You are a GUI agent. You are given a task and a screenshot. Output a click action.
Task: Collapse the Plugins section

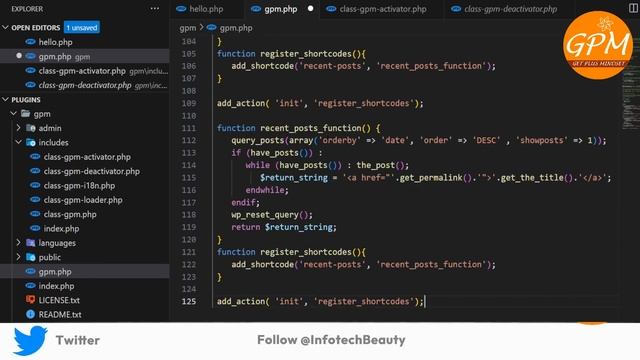pyautogui.click(x=5, y=99)
